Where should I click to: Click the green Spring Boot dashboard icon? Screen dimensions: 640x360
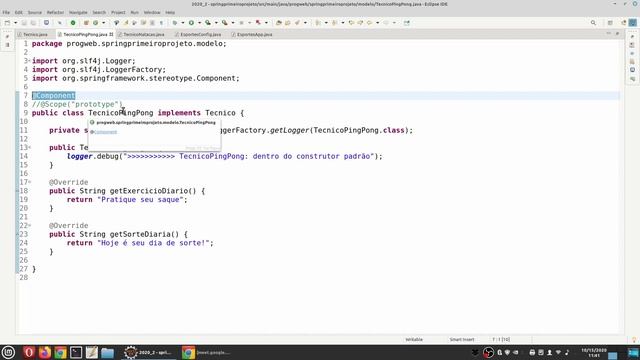point(73,23)
